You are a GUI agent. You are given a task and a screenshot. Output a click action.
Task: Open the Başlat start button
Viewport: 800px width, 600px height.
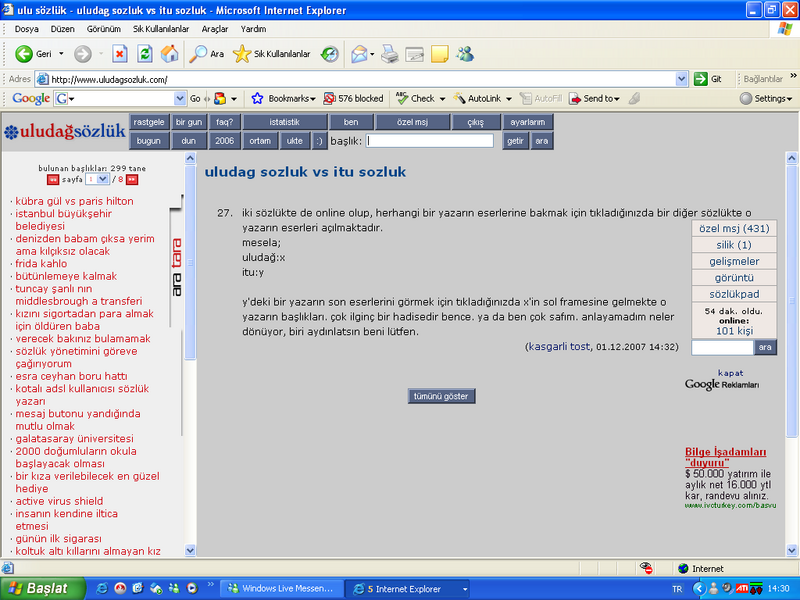point(43,588)
